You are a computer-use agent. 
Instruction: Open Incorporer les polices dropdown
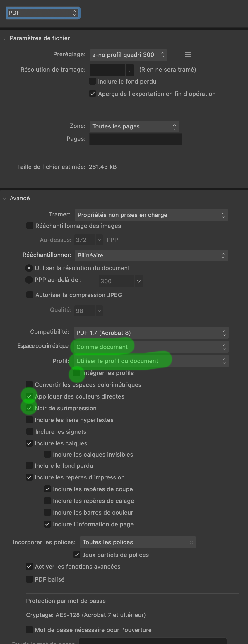(x=138, y=542)
